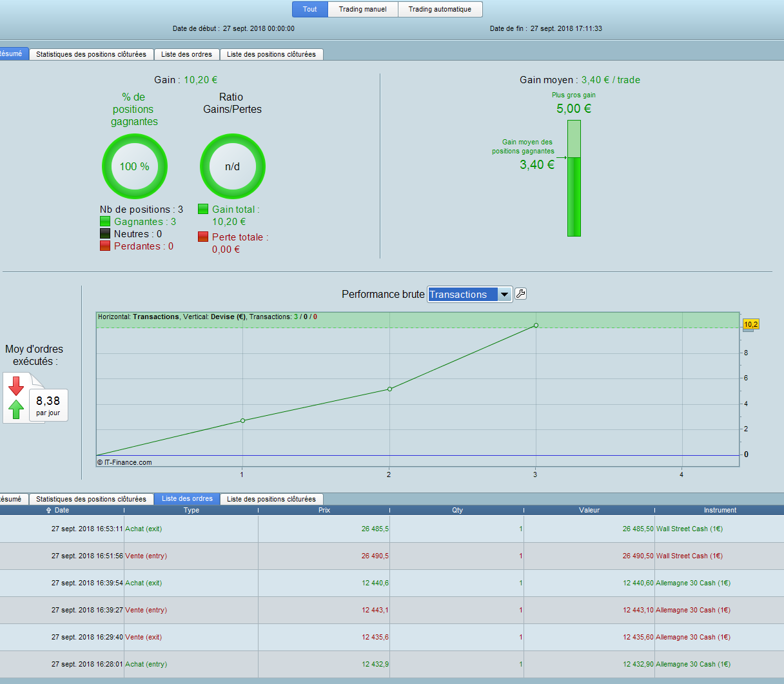This screenshot has height=684, width=784.
Task: Click the Prix column header
Action: pyautogui.click(x=324, y=510)
